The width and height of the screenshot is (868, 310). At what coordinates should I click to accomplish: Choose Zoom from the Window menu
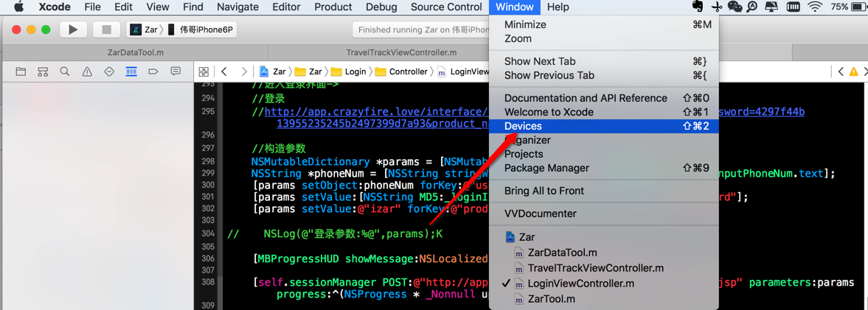tap(604, 39)
